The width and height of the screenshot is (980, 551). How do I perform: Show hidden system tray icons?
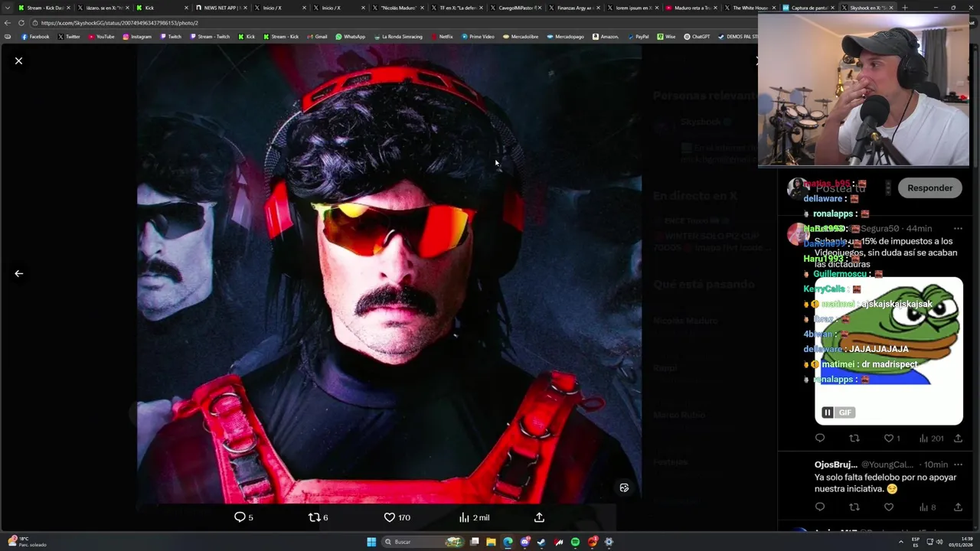[900, 542]
